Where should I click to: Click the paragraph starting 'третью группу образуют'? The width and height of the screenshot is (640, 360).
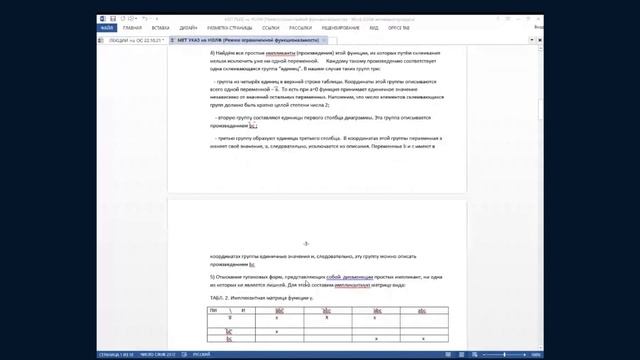(326, 142)
